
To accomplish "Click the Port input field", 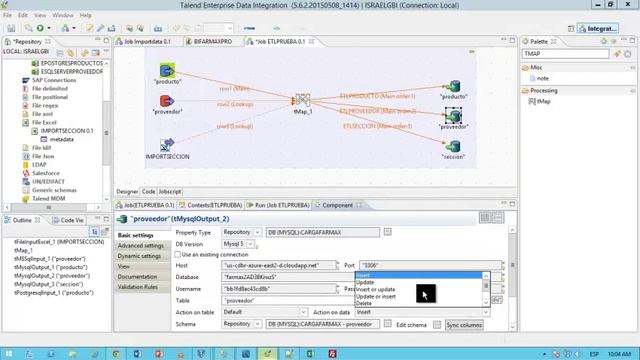I will tap(430, 265).
